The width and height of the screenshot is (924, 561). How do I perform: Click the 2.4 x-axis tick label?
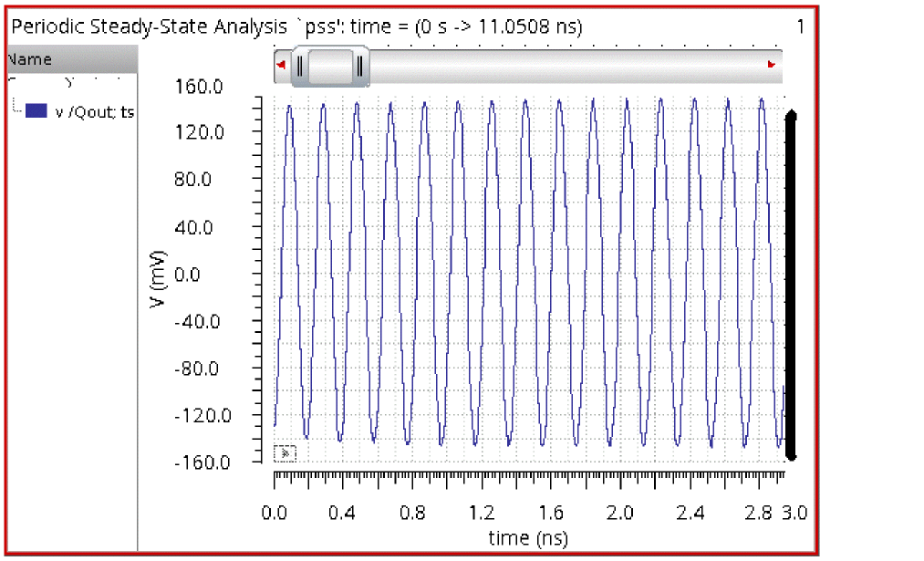click(x=690, y=513)
